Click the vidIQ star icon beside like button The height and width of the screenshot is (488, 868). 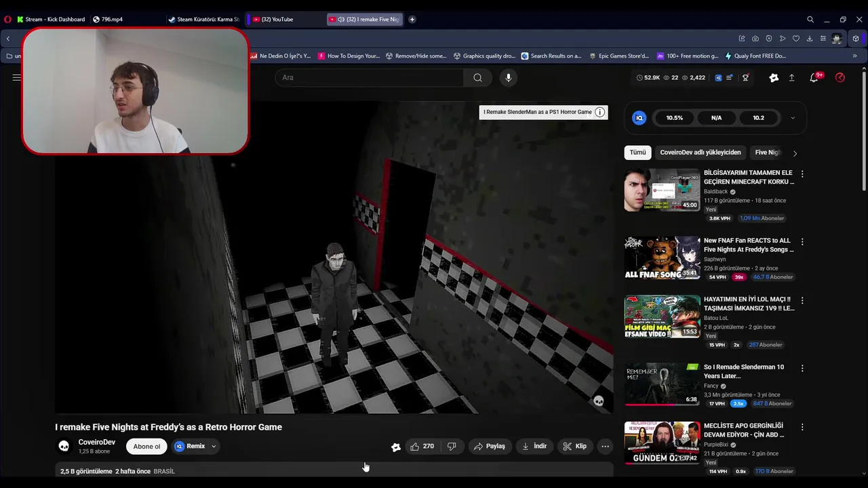pyautogui.click(x=396, y=447)
